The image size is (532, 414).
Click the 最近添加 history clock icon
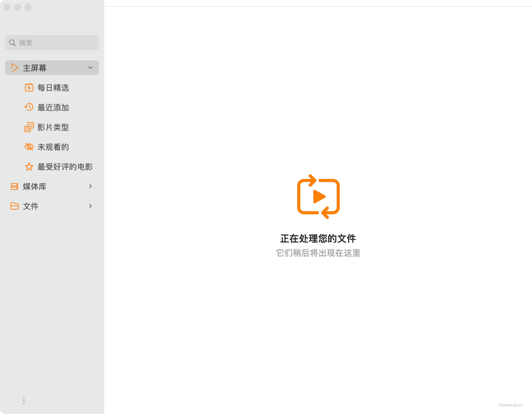29,107
